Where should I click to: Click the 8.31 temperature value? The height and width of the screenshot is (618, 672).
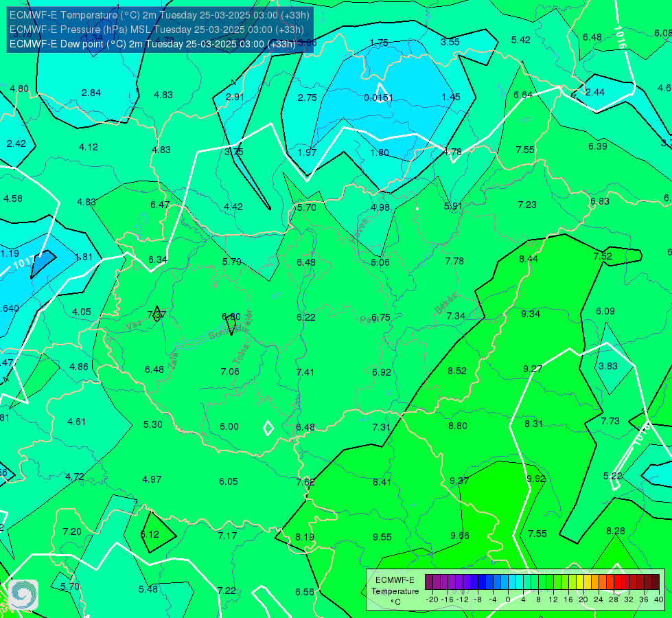[x=533, y=424]
